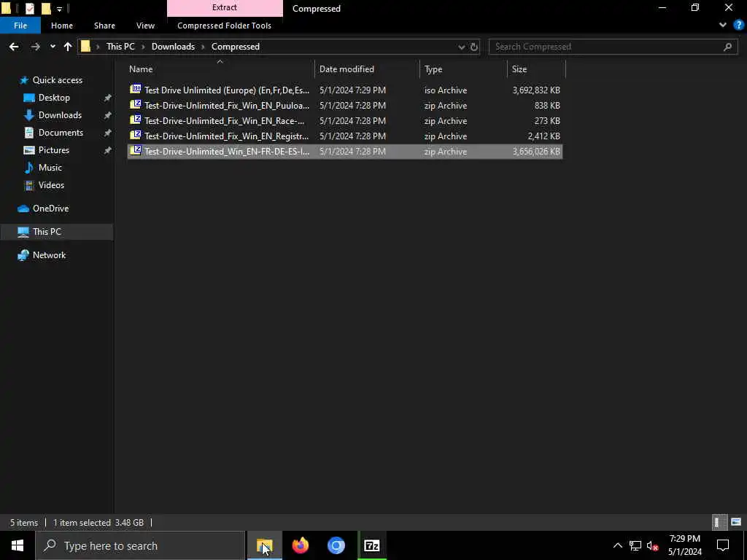Refresh the Compressed folder view
747x560 pixels.
474,47
